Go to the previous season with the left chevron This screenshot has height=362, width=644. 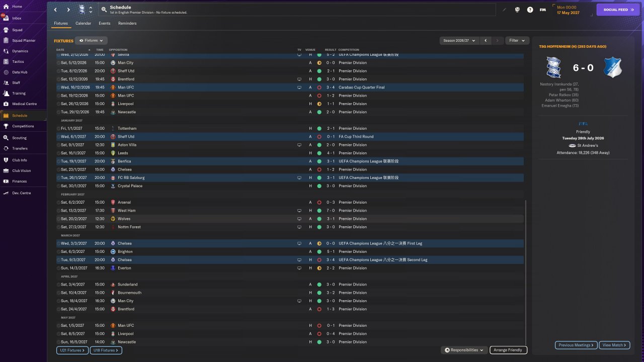(486, 40)
